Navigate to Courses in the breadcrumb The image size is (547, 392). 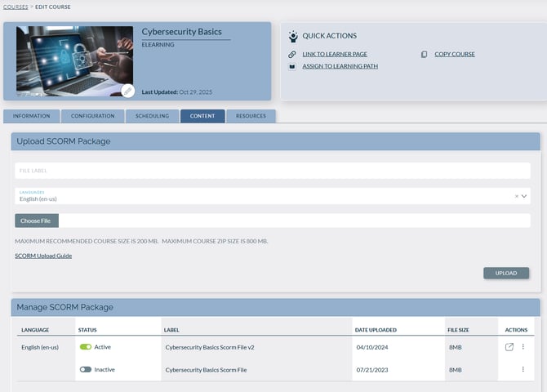(x=14, y=7)
